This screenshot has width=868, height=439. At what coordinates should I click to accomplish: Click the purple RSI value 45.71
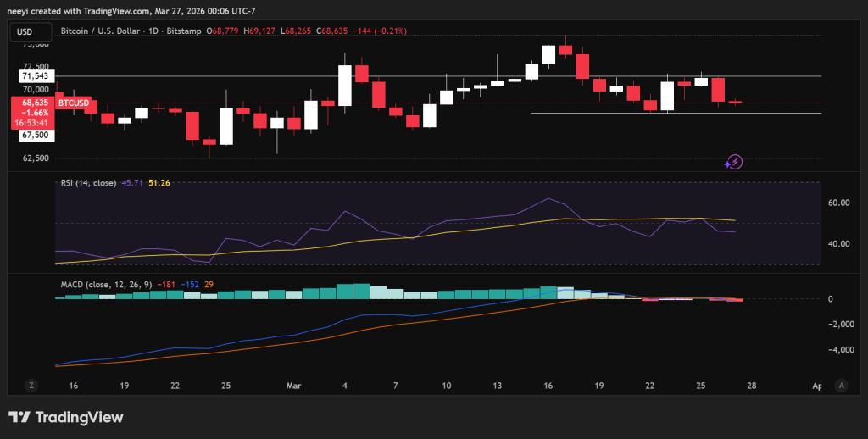click(133, 182)
